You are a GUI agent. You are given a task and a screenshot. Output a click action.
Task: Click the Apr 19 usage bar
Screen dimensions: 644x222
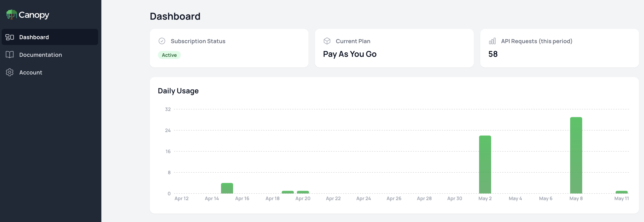tap(287, 192)
